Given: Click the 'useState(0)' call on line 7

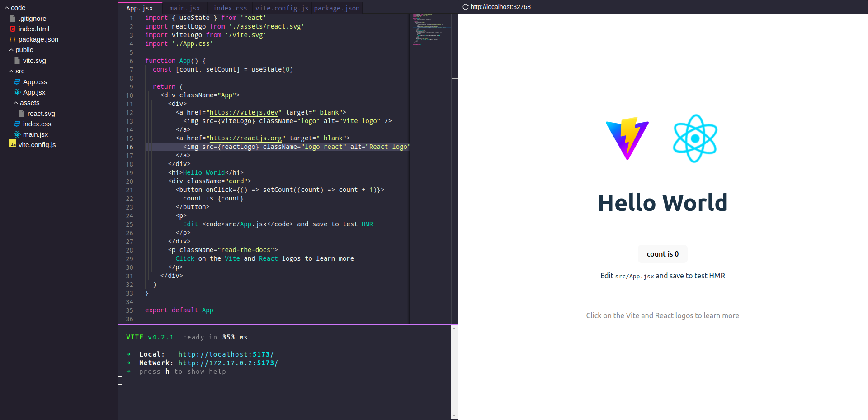Looking at the screenshot, I should click(x=272, y=69).
